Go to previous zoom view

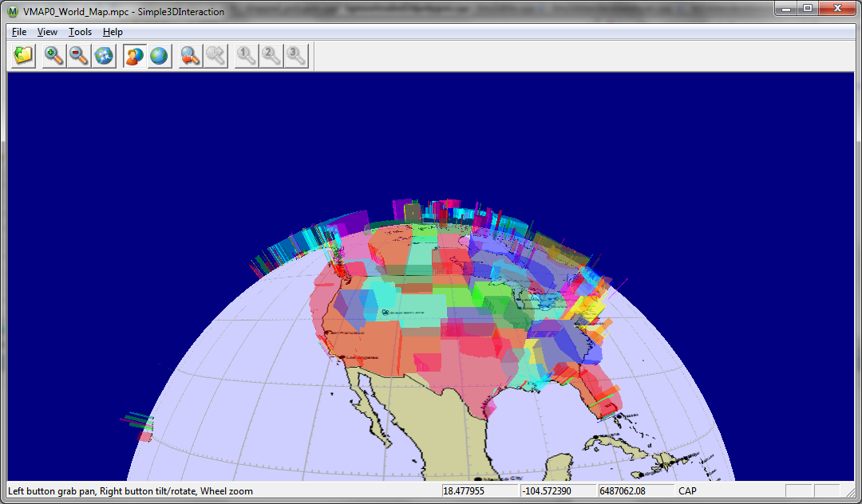pyautogui.click(x=190, y=56)
